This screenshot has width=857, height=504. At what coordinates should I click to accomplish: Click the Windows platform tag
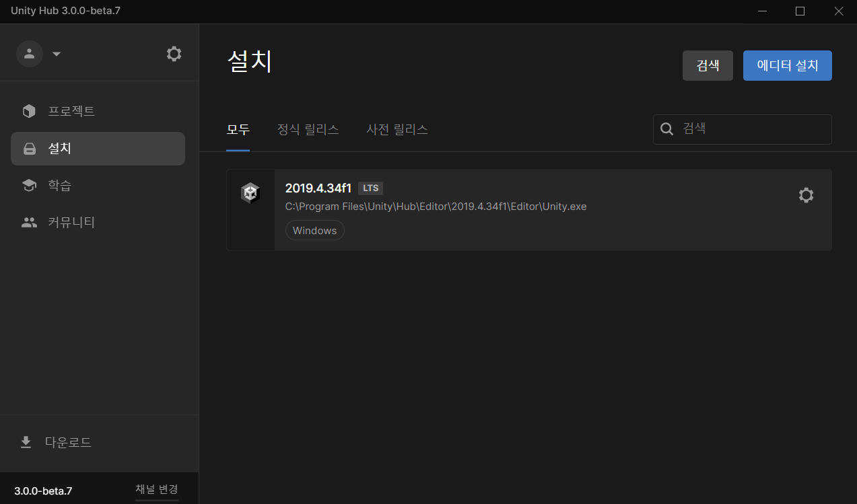click(x=315, y=230)
